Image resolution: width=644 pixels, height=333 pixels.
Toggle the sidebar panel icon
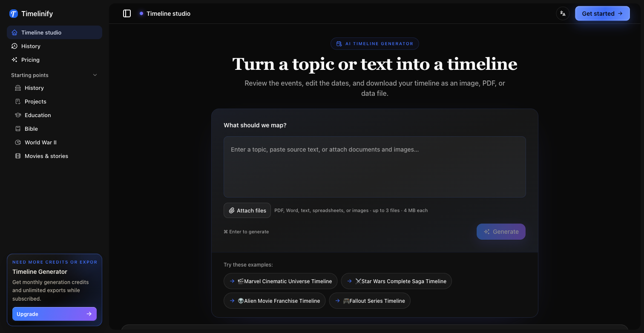point(127,14)
